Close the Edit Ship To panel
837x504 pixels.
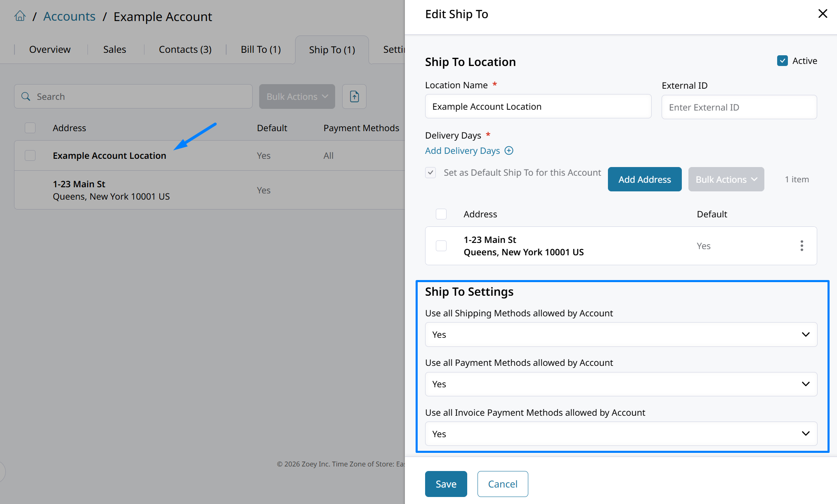click(822, 14)
